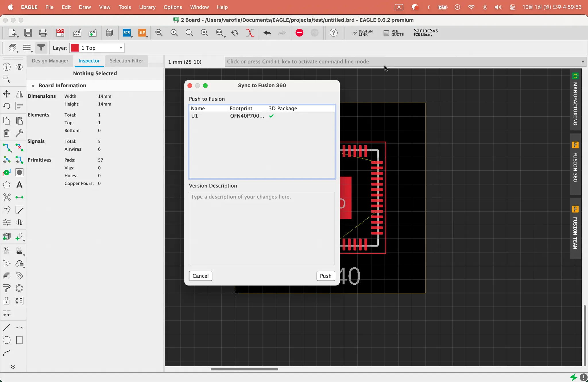Viewport: 588px width, 382px height.
Task: Click the Move tool icon
Action: [7, 94]
